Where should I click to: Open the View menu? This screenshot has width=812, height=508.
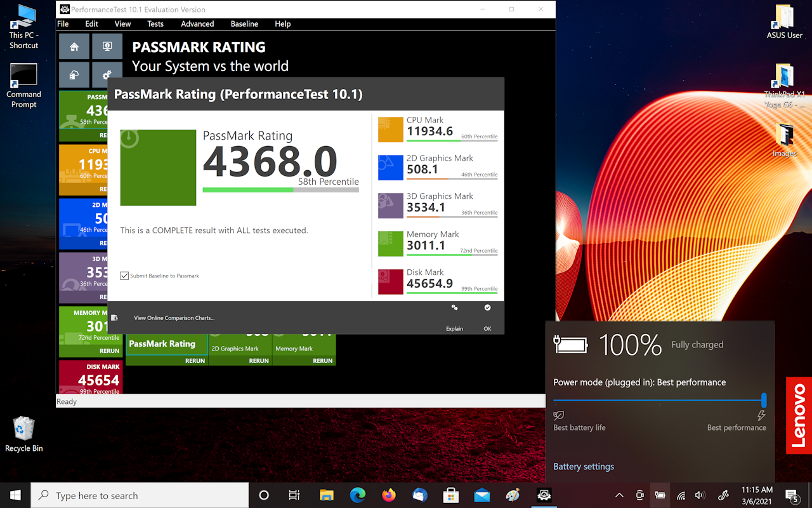pos(122,23)
